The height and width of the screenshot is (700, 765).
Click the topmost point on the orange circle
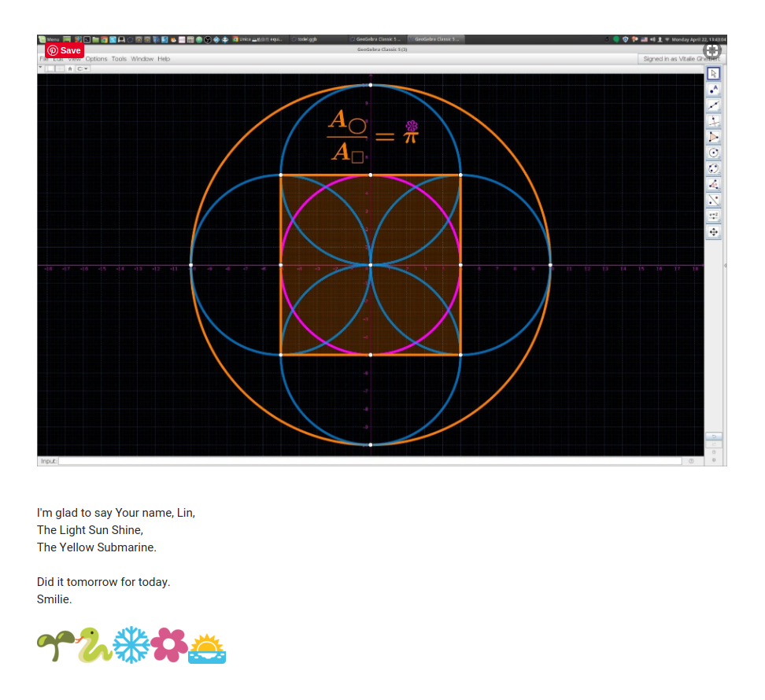[371, 85]
